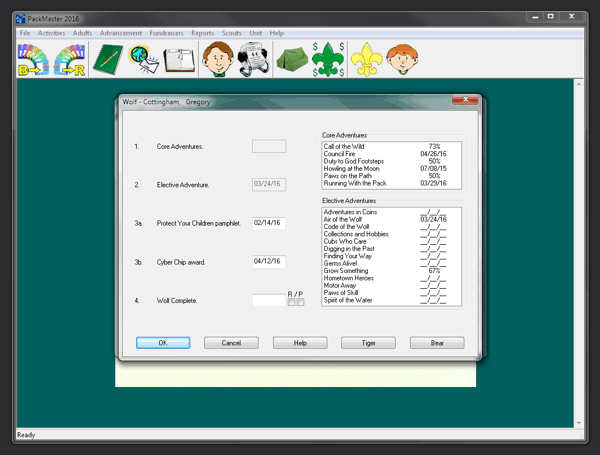The height and width of the screenshot is (455, 600).
Task: Select Code of the Wolf elective
Action: point(391,227)
